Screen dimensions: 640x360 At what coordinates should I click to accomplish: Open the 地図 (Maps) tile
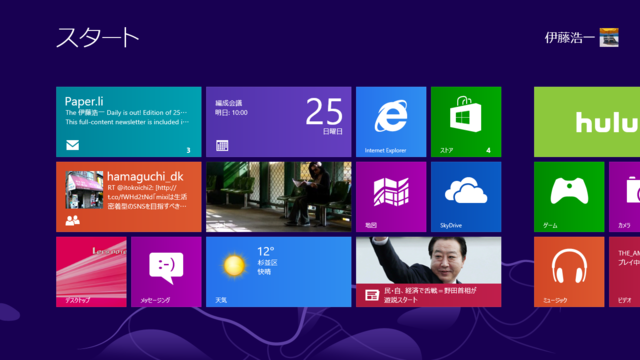391,197
